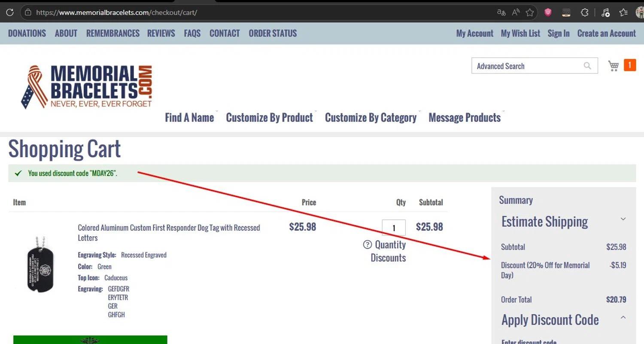Image resolution: width=644 pixels, height=344 pixels.
Task: Click the 20% Off for Memorial Day label
Action: (545, 270)
